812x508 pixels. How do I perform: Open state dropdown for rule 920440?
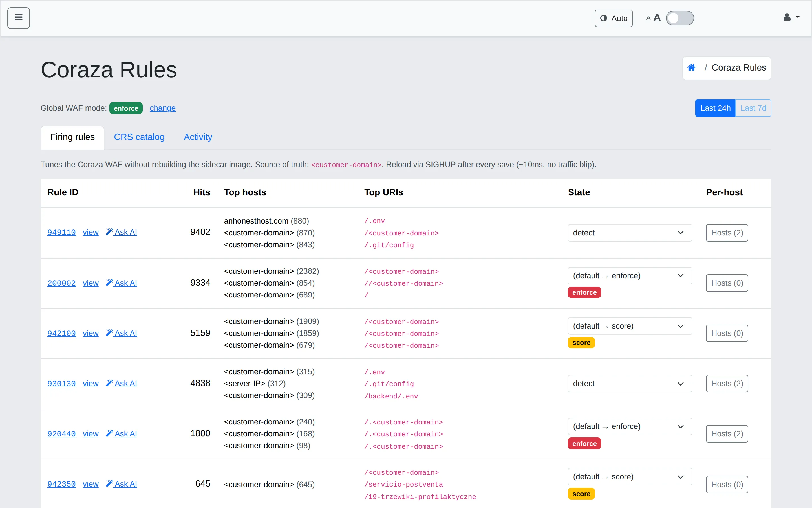coord(630,426)
